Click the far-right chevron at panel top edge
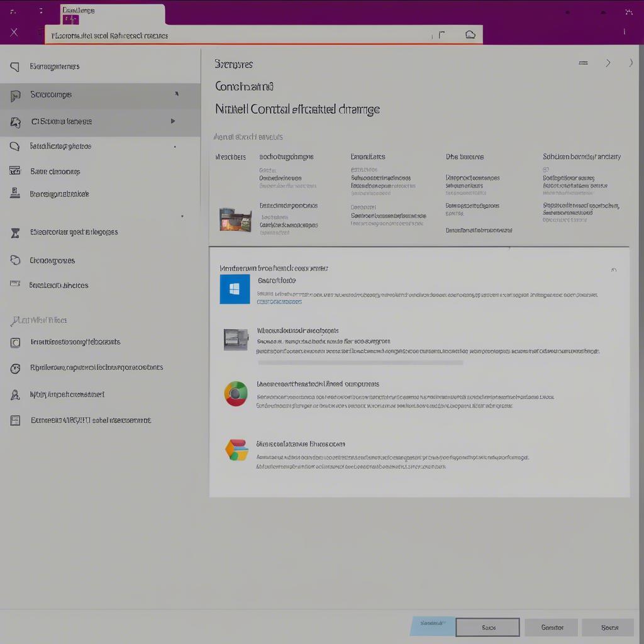Viewport: 644px width, 644px height. pos(631,63)
